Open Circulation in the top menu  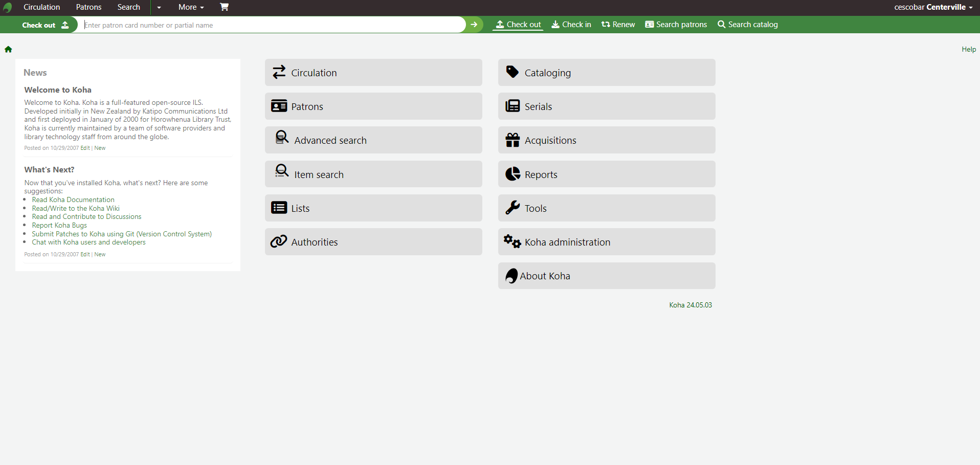(42, 7)
